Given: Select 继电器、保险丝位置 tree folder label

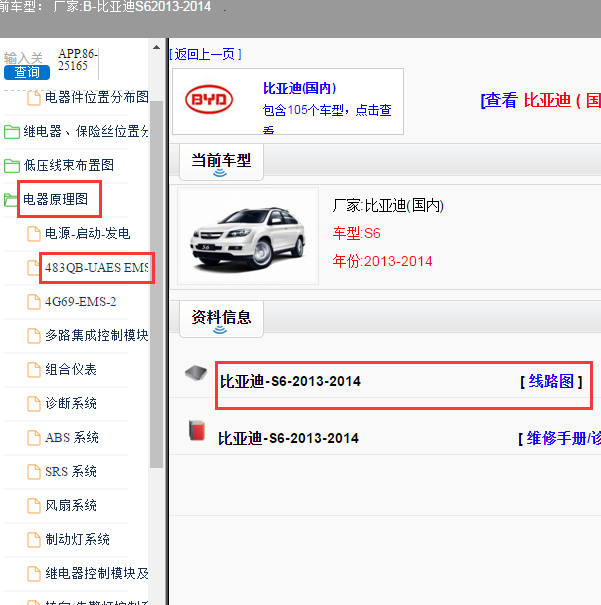Looking at the screenshot, I should click(x=86, y=131).
